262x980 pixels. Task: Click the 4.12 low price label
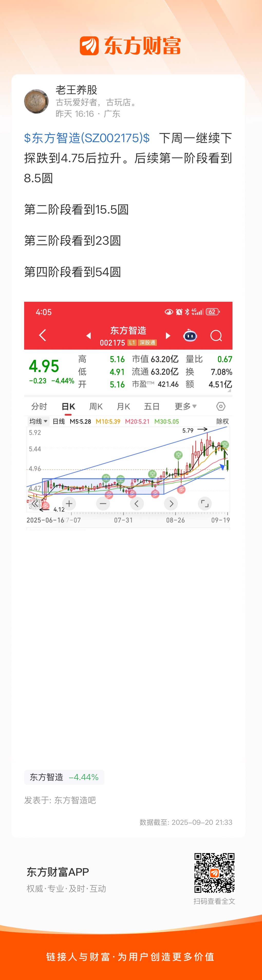coord(59,509)
